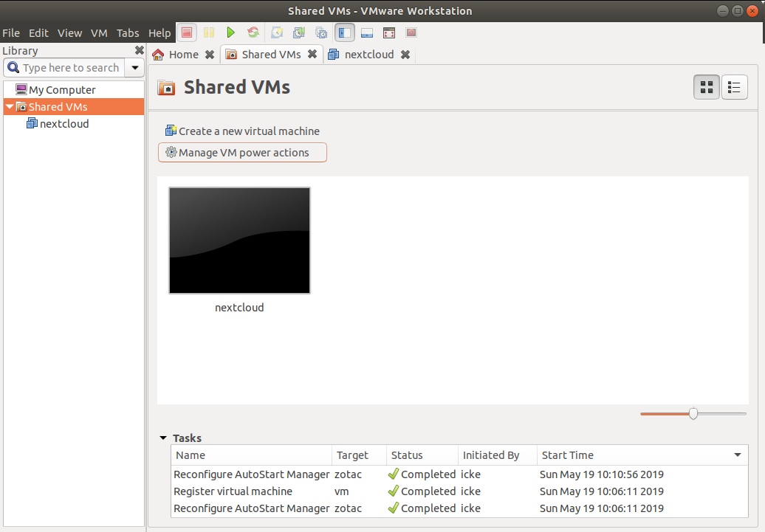Click the Shared VMs tab label
Screen dimensions: 765x532
271,54
